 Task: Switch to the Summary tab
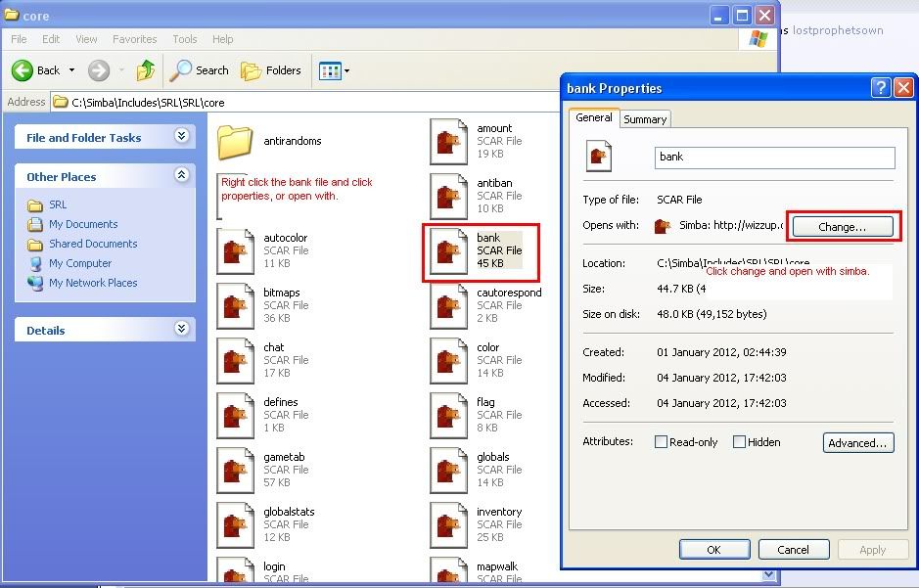click(645, 119)
